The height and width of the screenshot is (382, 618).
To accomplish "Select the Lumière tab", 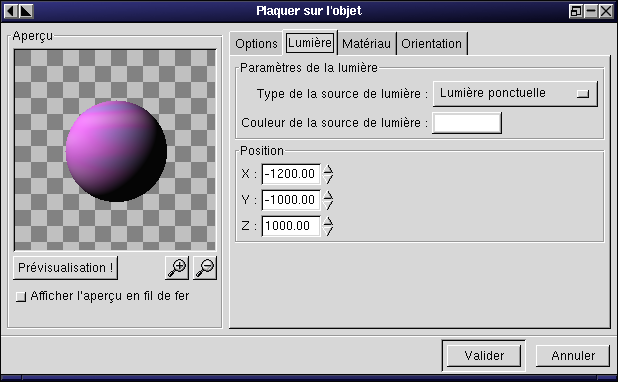I will click(310, 42).
